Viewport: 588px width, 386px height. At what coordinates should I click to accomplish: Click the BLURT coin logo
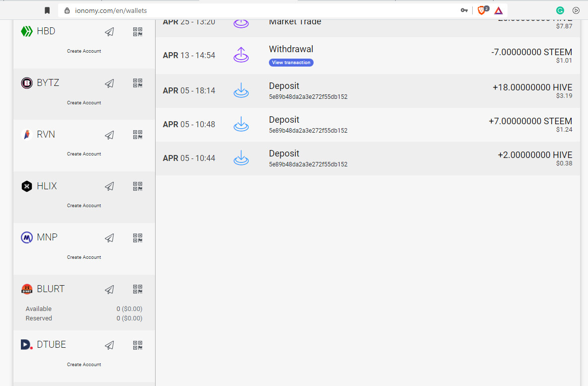click(27, 289)
